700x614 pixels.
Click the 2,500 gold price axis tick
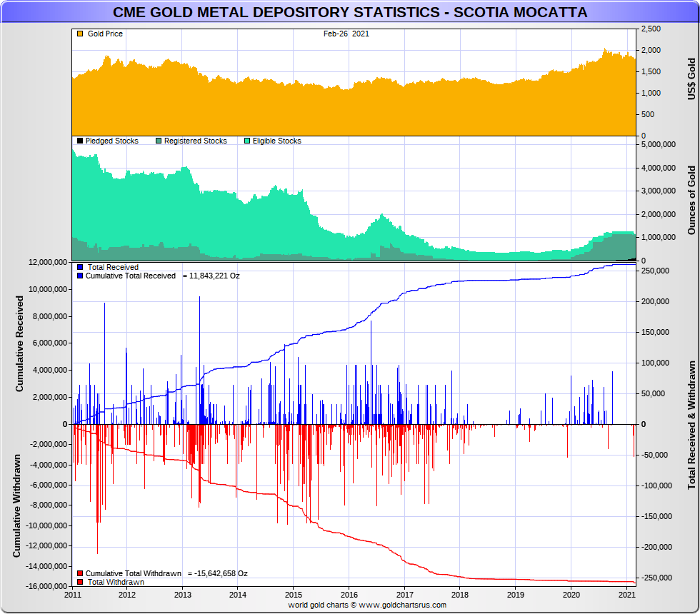coord(651,29)
